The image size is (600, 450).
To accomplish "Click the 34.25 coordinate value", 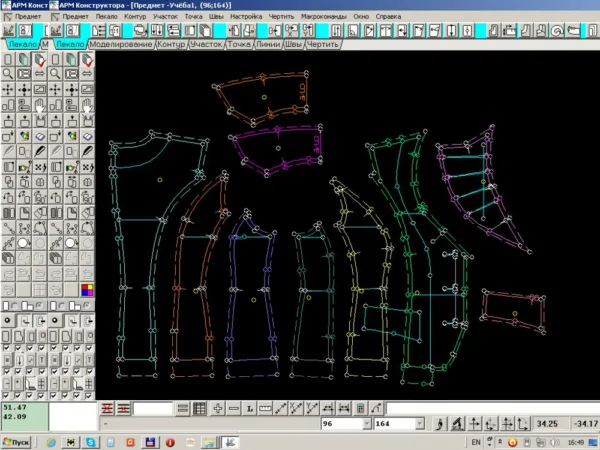I will 547,424.
